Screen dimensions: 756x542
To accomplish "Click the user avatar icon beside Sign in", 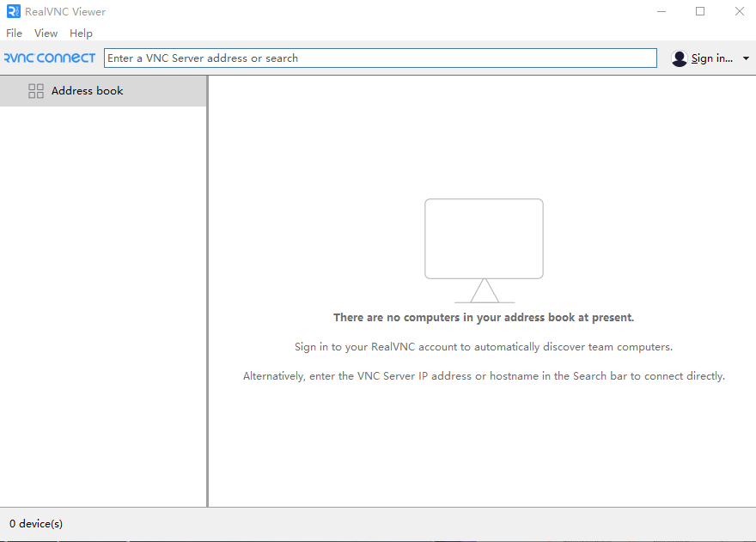I will click(x=680, y=58).
